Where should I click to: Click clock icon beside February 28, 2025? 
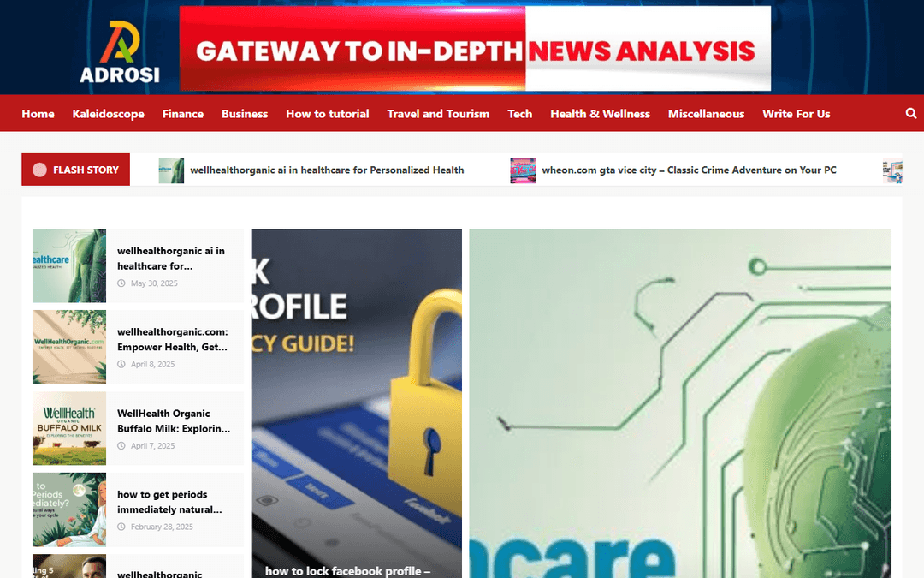point(121,527)
